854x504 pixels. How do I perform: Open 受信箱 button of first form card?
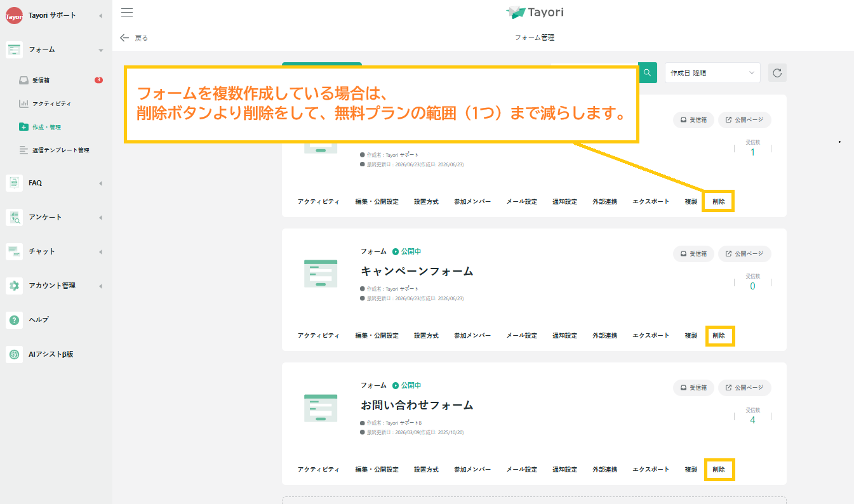693,120
